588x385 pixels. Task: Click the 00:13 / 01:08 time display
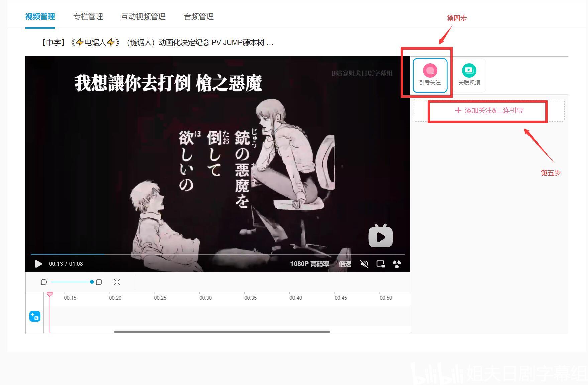(x=66, y=264)
